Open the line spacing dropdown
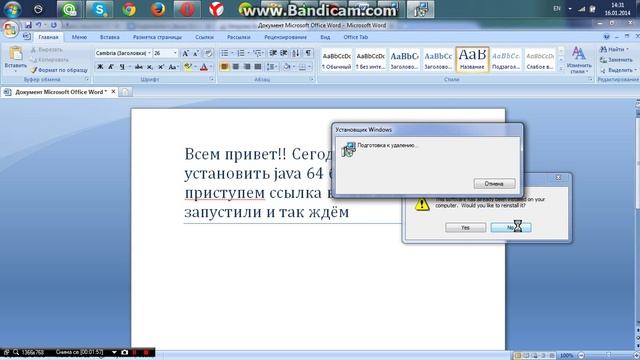 coord(271,67)
